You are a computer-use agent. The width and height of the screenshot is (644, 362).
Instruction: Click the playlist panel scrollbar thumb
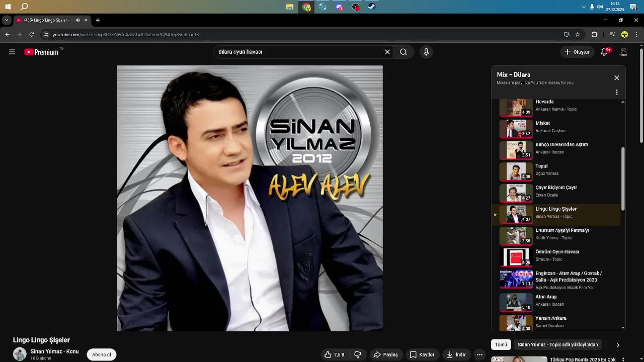[623, 178]
